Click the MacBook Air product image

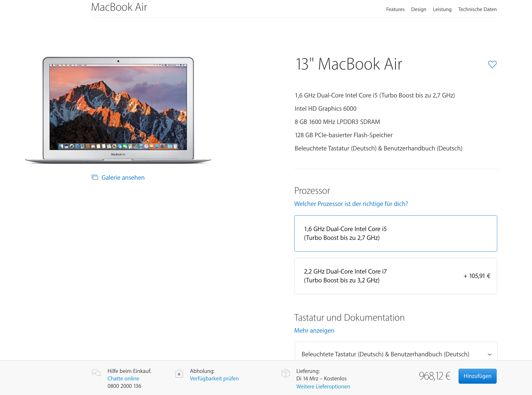118,110
